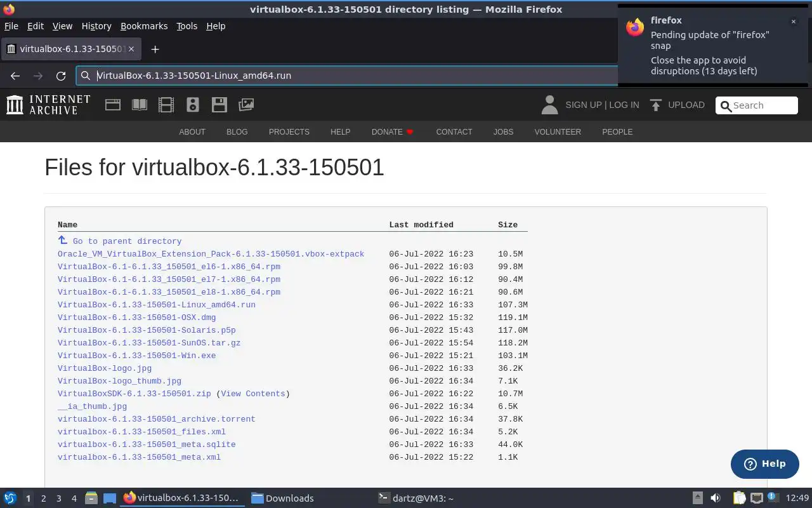Screen dimensions: 812x508
Task: Open the View menu
Action: 62,26
